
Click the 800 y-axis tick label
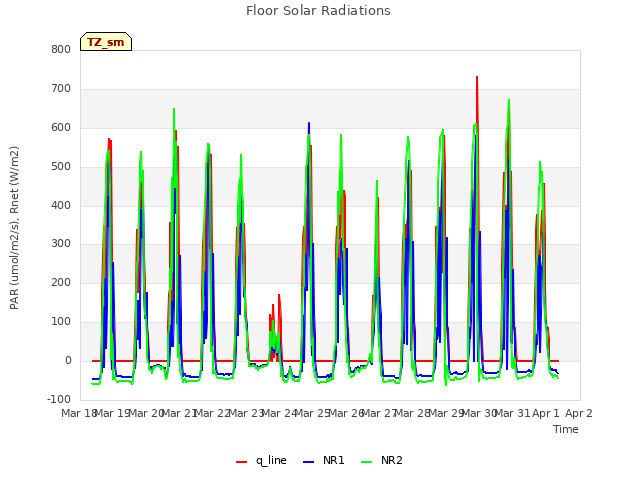click(x=61, y=50)
